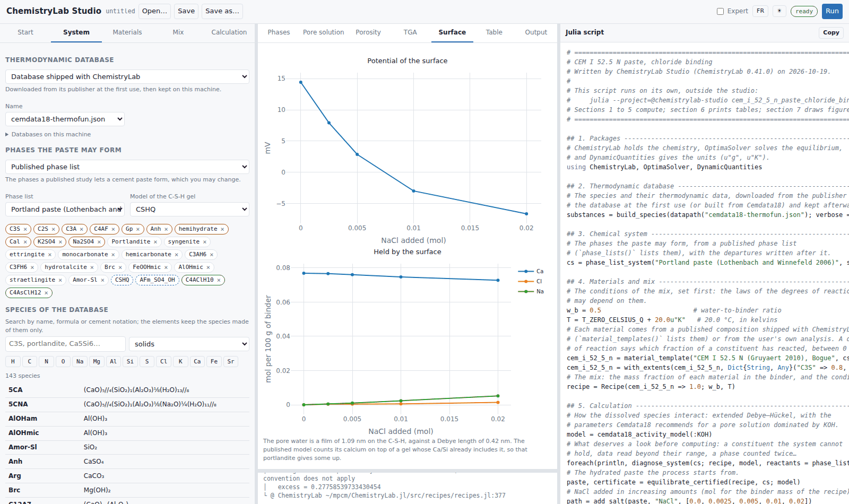This screenshot has width=849, height=504.
Task: Remove the hydrotalcite phase chip
Action: coord(92,267)
